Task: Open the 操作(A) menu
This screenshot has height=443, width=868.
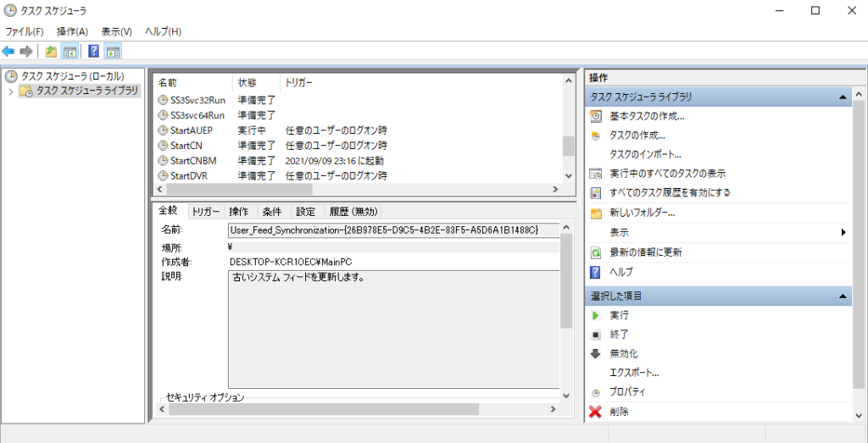Action: pos(72,31)
